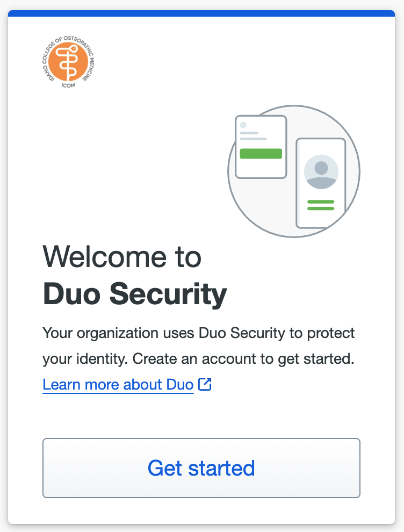This screenshot has width=404, height=532.
Task: Click the gray placeholder lines in card illustration
Action: 253,136
